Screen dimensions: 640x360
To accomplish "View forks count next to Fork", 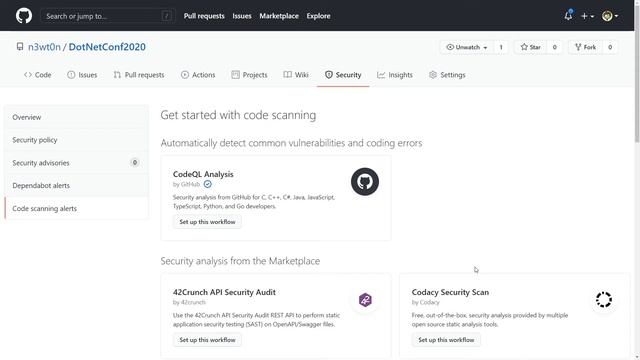I will [610, 47].
